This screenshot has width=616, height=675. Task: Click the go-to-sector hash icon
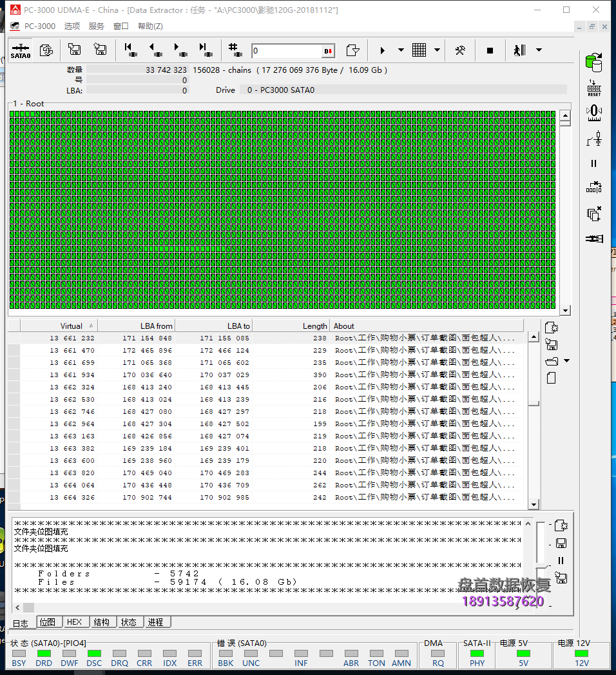click(x=235, y=50)
